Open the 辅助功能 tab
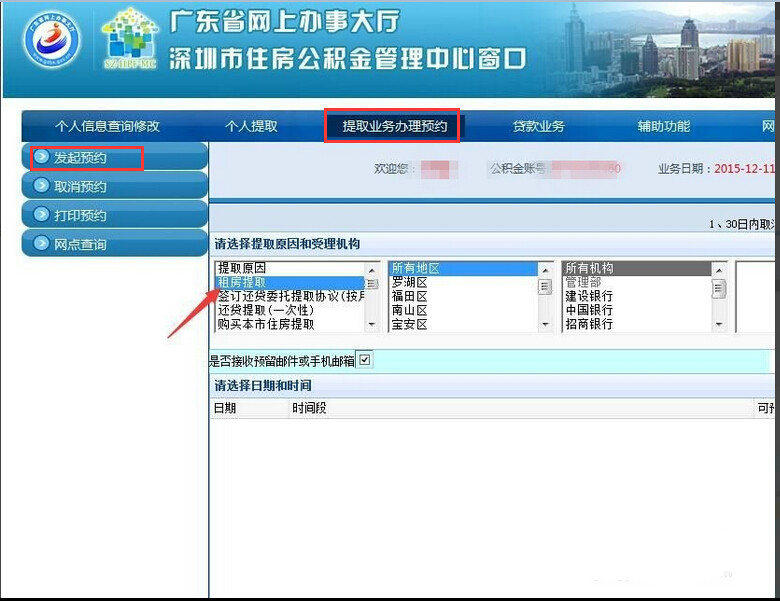The width and height of the screenshot is (780, 601). (664, 126)
